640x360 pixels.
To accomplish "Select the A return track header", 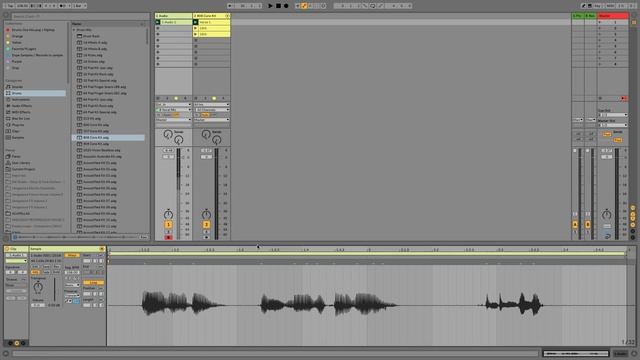I will click(578, 16).
